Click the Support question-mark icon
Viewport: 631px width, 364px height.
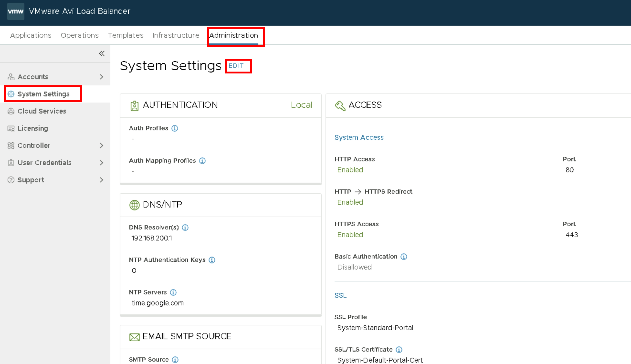[x=11, y=180]
